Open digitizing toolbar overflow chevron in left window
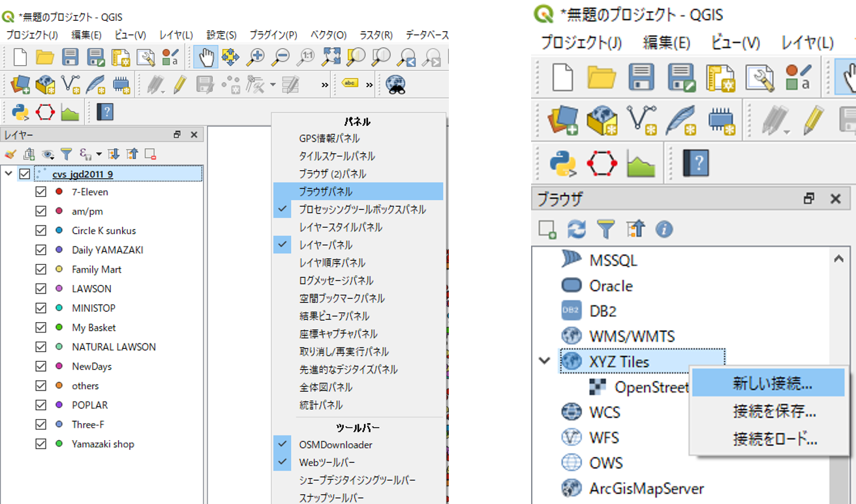The height and width of the screenshot is (504, 856). click(325, 85)
